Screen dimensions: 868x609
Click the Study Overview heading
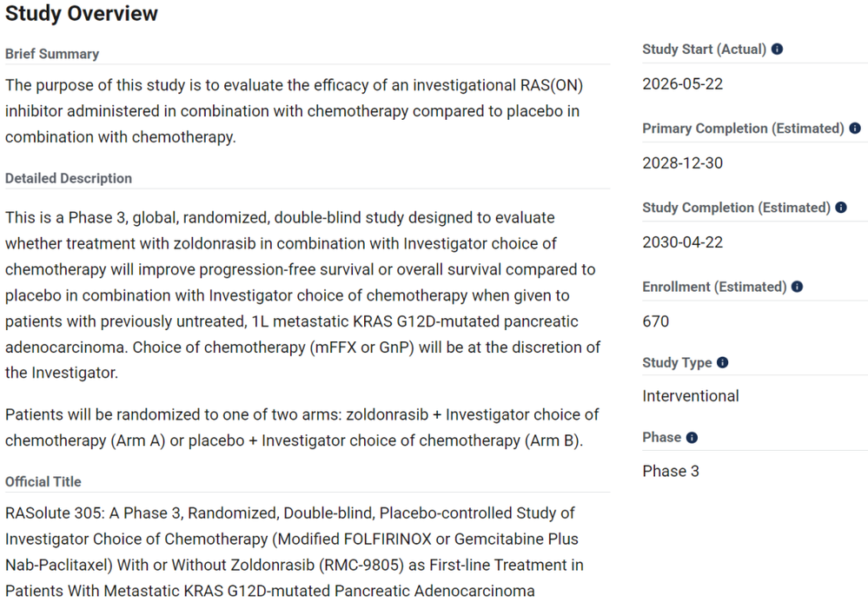(82, 13)
